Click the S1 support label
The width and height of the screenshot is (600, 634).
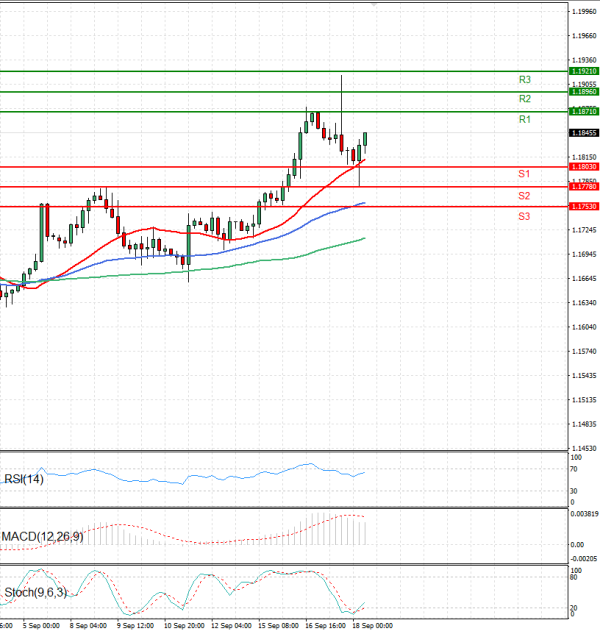point(524,174)
